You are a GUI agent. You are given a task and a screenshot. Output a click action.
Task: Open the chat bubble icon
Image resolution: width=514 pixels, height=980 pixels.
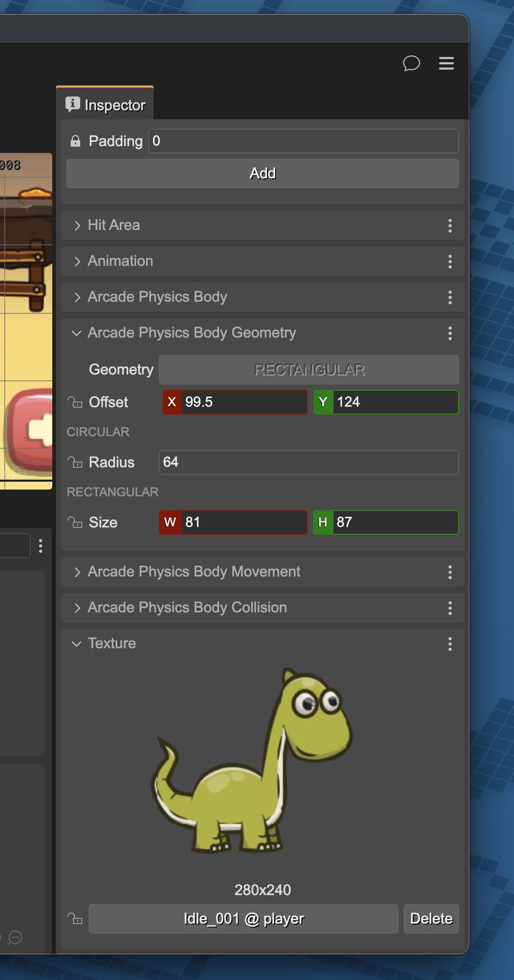coord(411,63)
